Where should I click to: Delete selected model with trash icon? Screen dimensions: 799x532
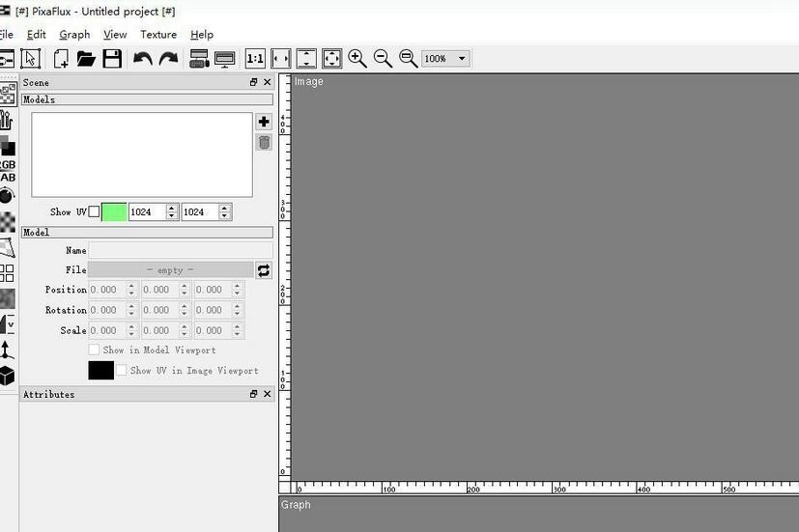click(x=264, y=143)
